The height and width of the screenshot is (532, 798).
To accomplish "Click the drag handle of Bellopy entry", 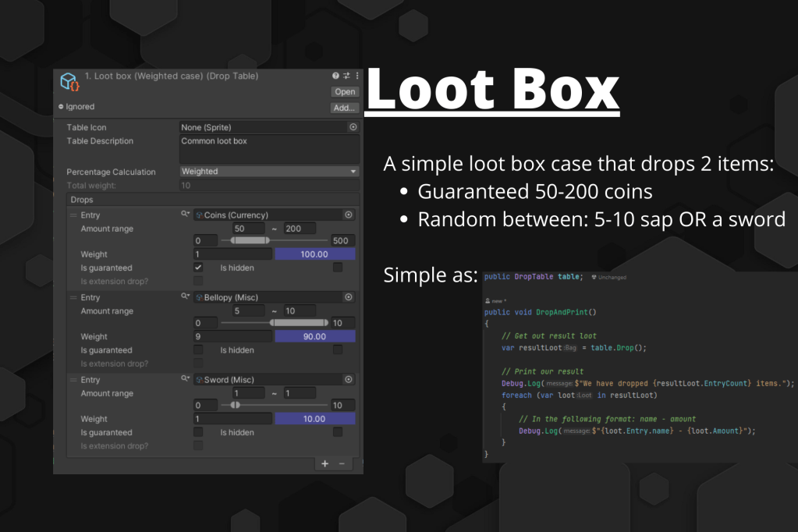I will tap(73, 297).
